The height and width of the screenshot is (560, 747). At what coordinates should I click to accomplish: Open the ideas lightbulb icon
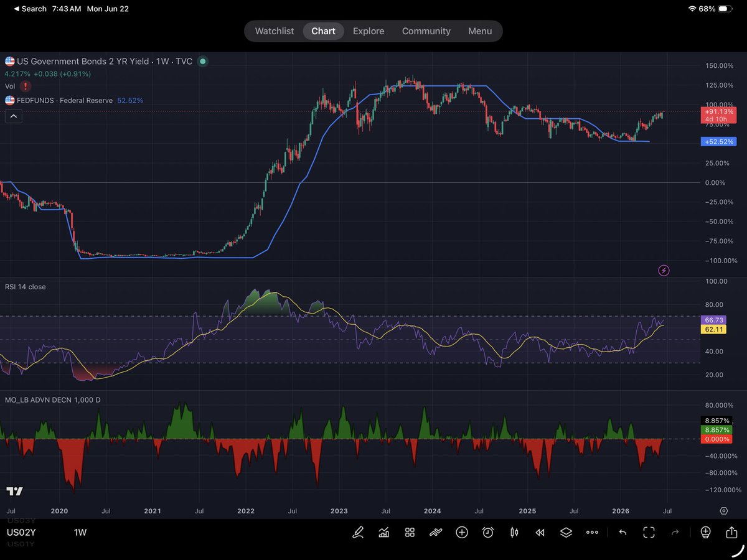coord(705,532)
